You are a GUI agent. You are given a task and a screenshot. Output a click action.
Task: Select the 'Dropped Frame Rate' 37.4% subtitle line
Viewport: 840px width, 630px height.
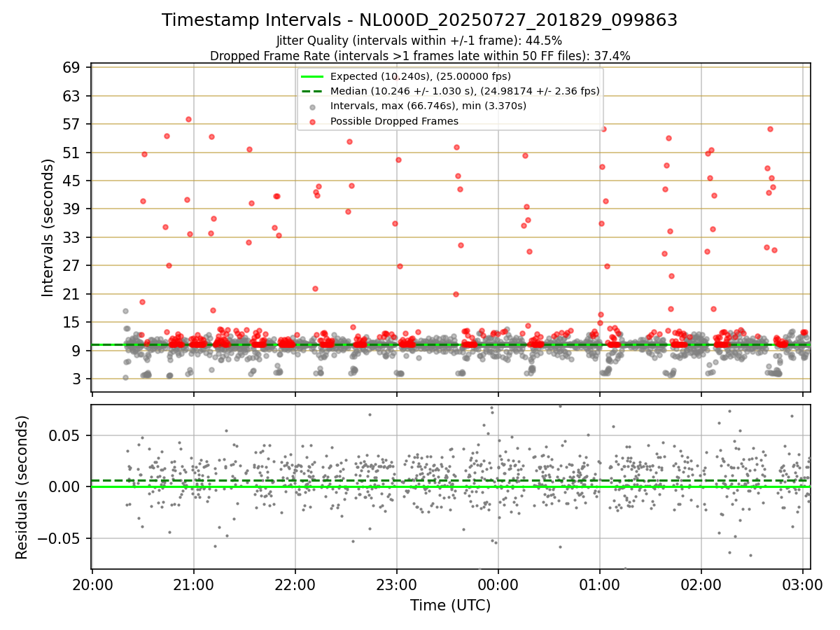419,56
